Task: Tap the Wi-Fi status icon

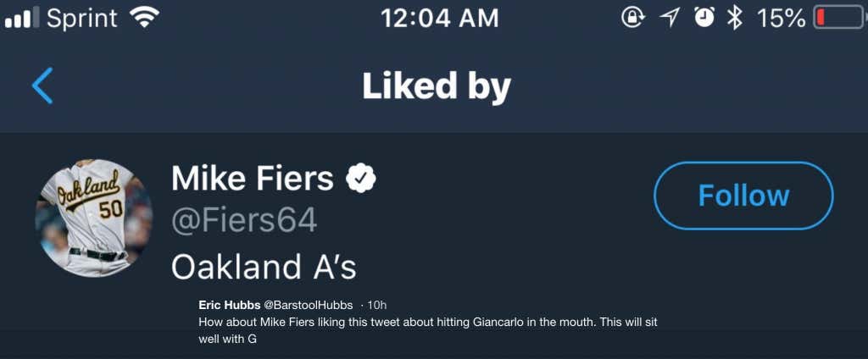Action: click(x=145, y=18)
